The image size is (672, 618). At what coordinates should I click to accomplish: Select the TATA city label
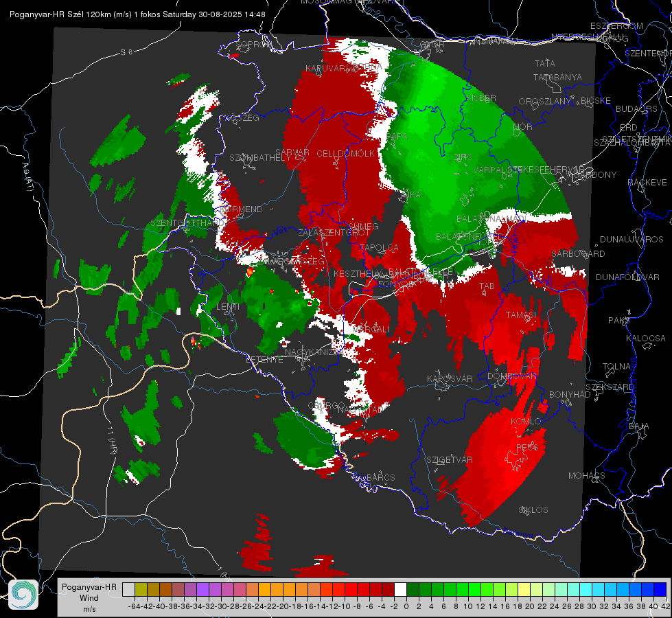(545, 63)
